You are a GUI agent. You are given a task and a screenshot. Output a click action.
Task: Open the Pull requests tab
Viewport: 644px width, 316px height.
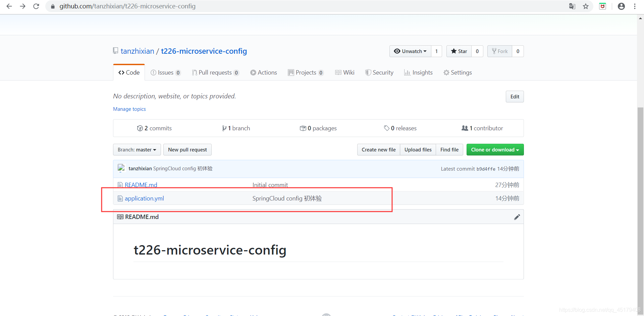coord(215,72)
